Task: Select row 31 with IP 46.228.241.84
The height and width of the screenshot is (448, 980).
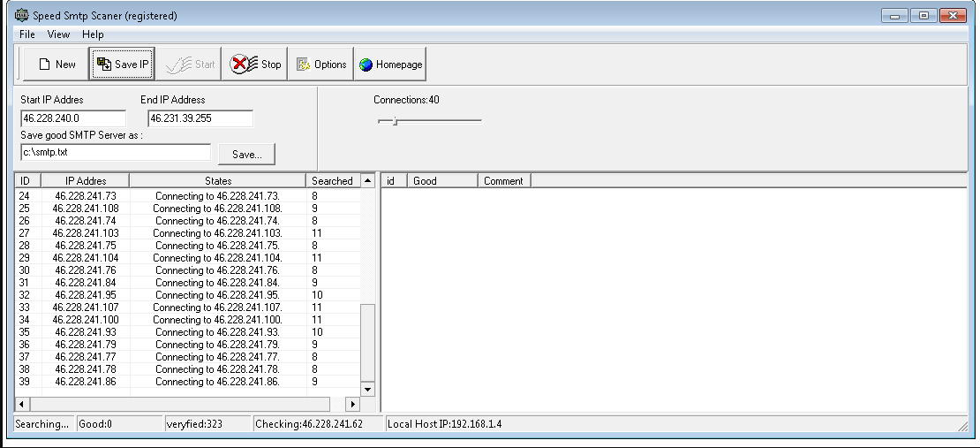Action: point(188,283)
